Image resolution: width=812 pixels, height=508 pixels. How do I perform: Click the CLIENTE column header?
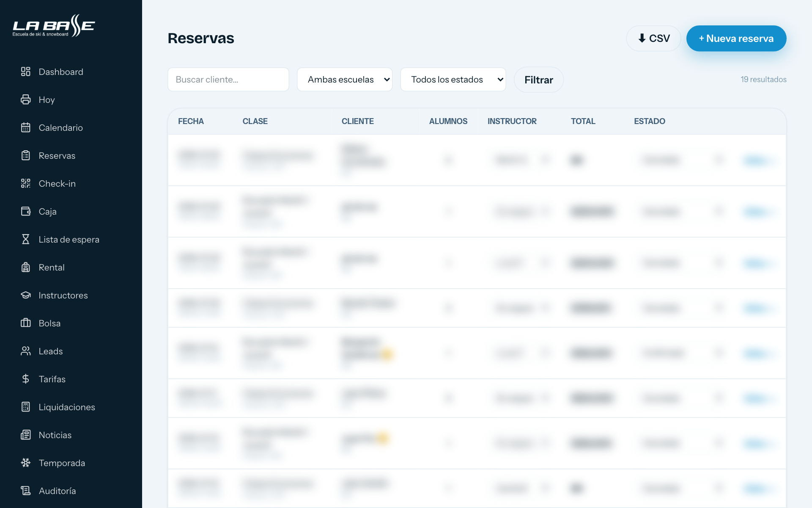357,121
